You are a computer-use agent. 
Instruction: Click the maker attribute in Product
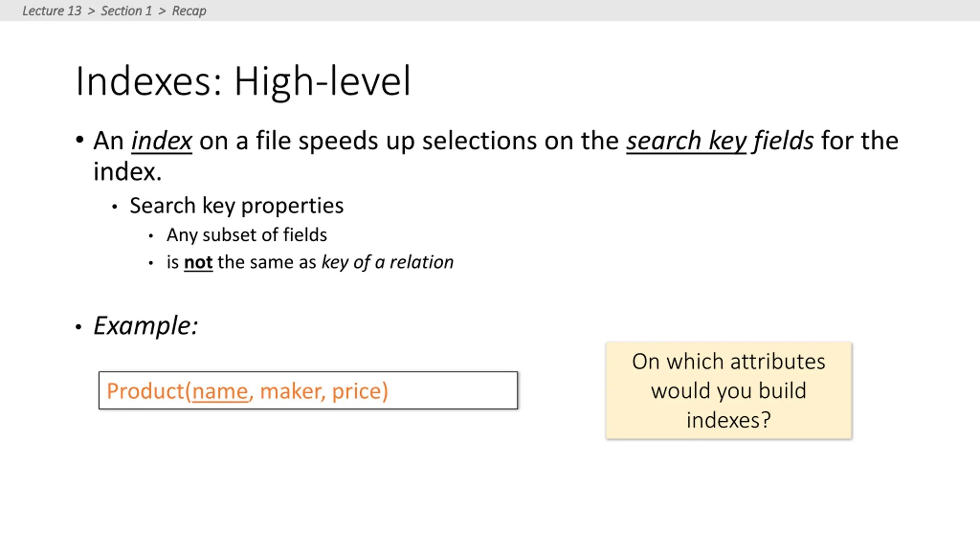tap(291, 391)
